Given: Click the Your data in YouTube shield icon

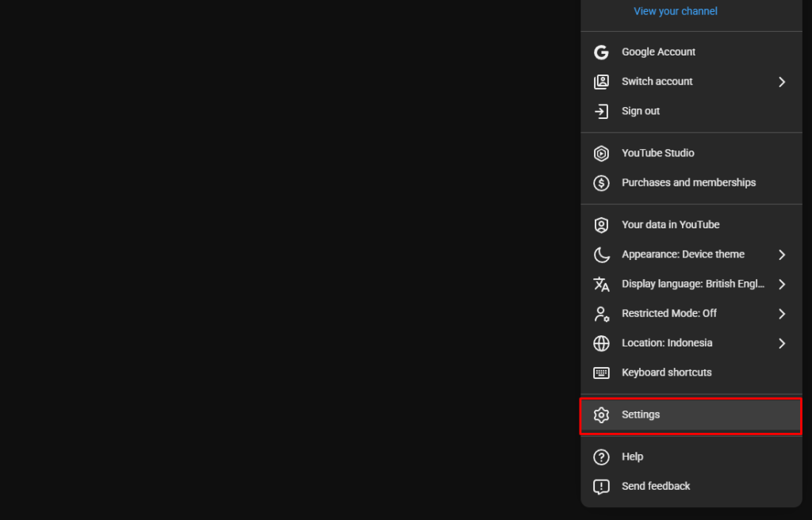Looking at the screenshot, I should [x=601, y=224].
